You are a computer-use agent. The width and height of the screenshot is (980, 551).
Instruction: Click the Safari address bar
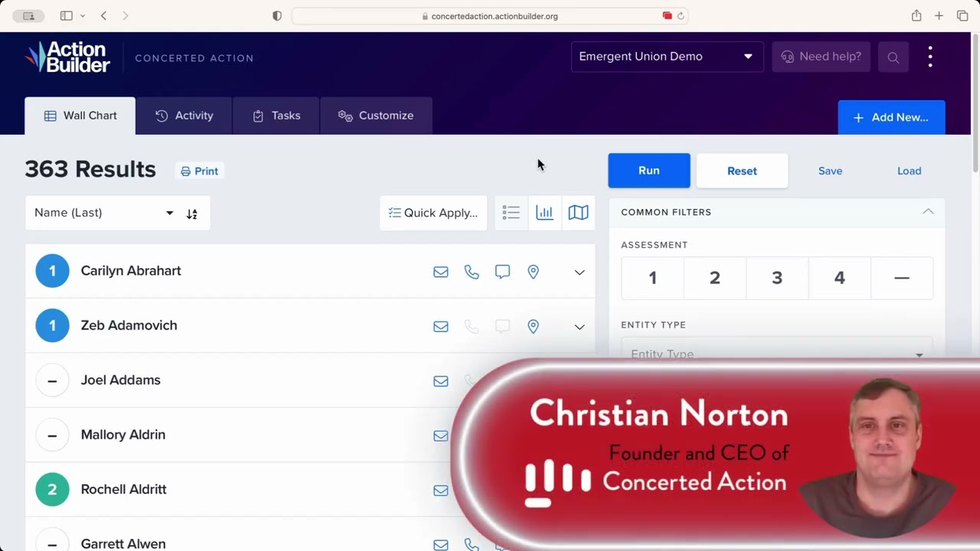point(490,16)
